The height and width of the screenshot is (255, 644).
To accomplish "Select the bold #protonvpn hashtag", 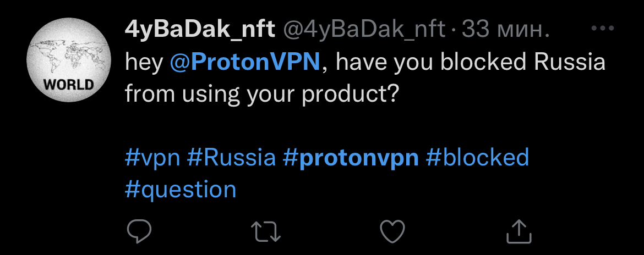I will (351, 158).
